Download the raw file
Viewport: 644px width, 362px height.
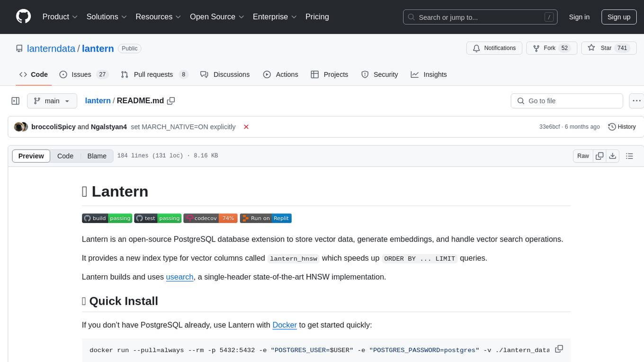click(x=612, y=156)
